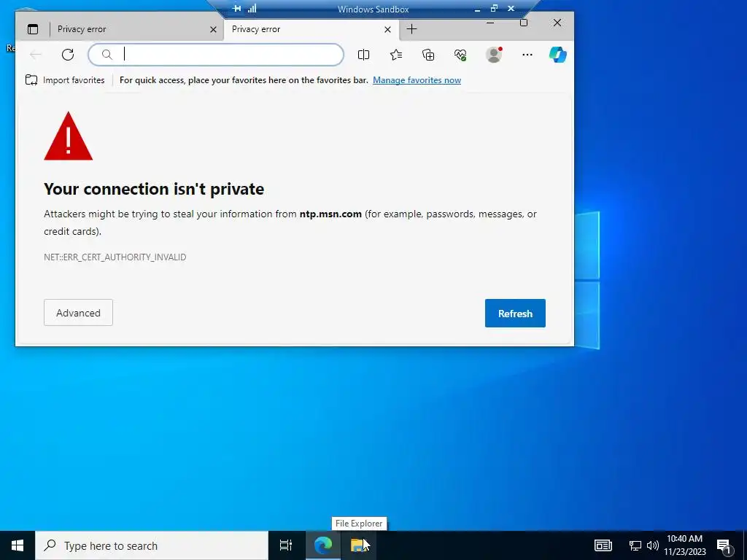Minimize the Edge browser window

click(490, 23)
